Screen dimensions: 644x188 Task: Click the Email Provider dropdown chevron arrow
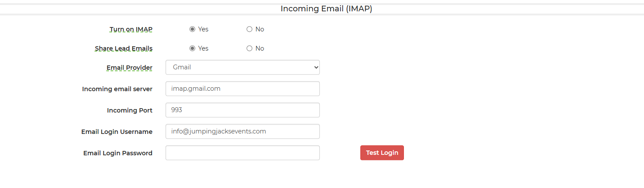tap(316, 68)
